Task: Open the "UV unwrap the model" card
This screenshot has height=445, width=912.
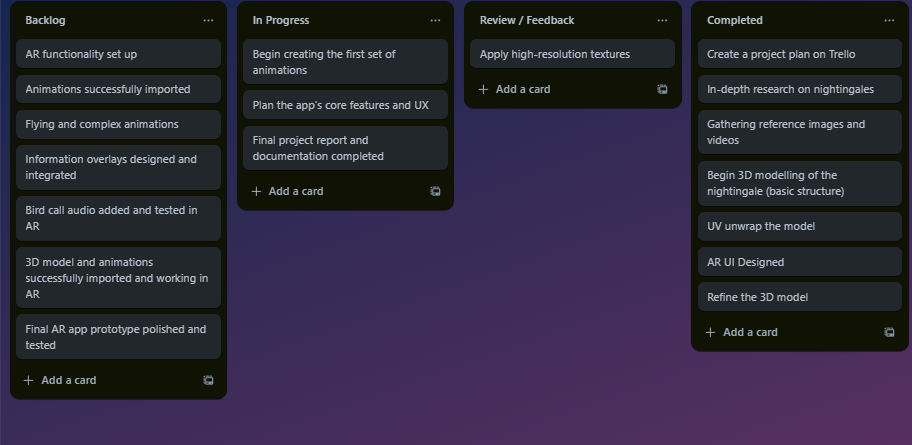Action: pos(799,226)
